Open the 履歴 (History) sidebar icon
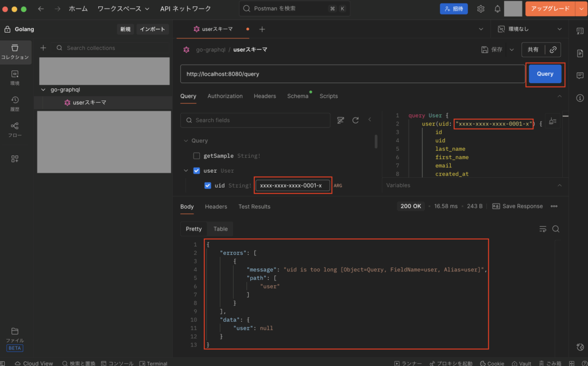 coord(15,103)
